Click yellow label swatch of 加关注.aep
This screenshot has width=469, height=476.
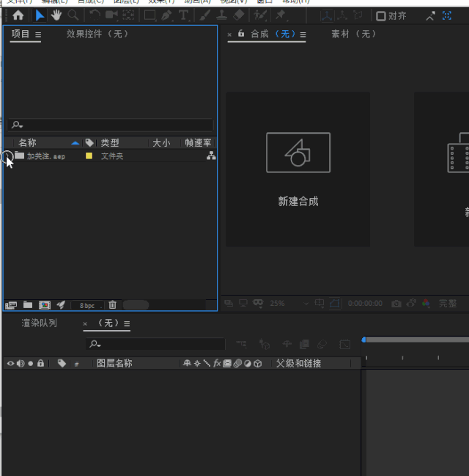click(89, 155)
